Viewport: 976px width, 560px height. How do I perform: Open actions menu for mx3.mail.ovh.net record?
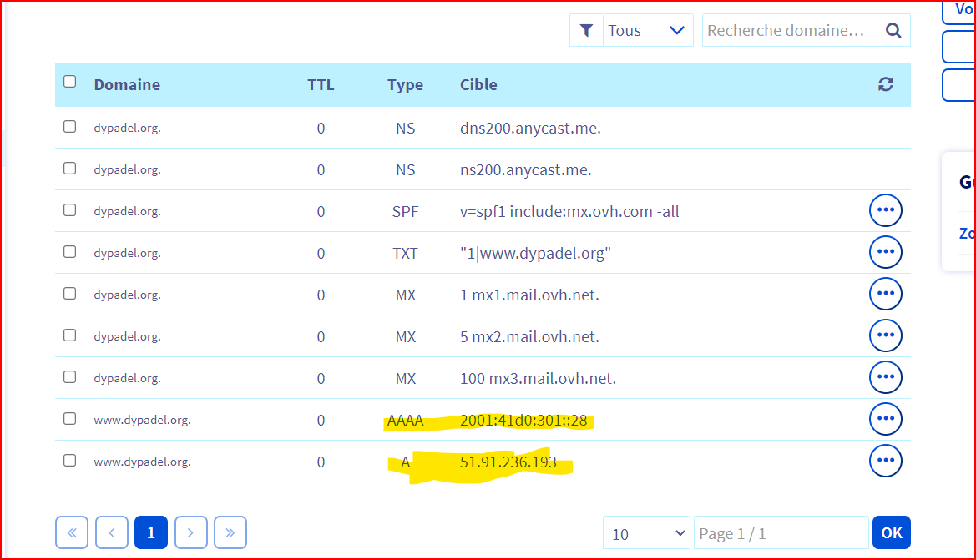coord(886,377)
